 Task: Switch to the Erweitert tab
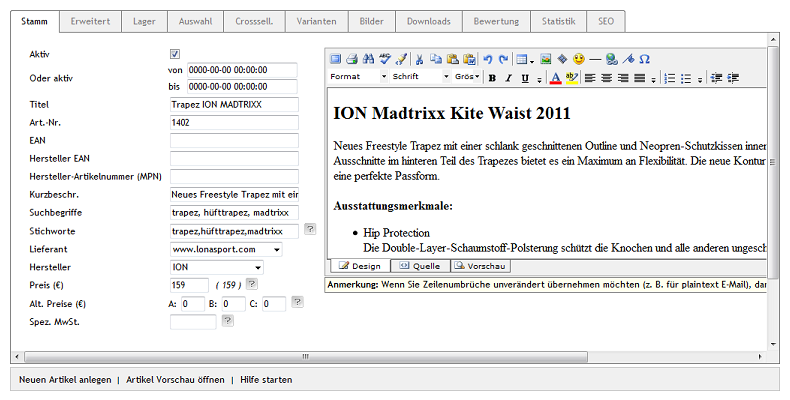91,21
